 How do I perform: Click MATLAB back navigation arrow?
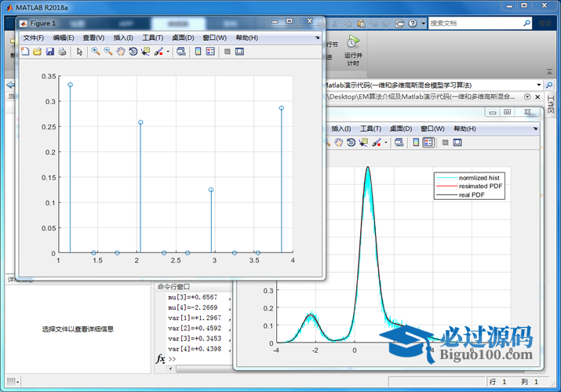(x=11, y=85)
